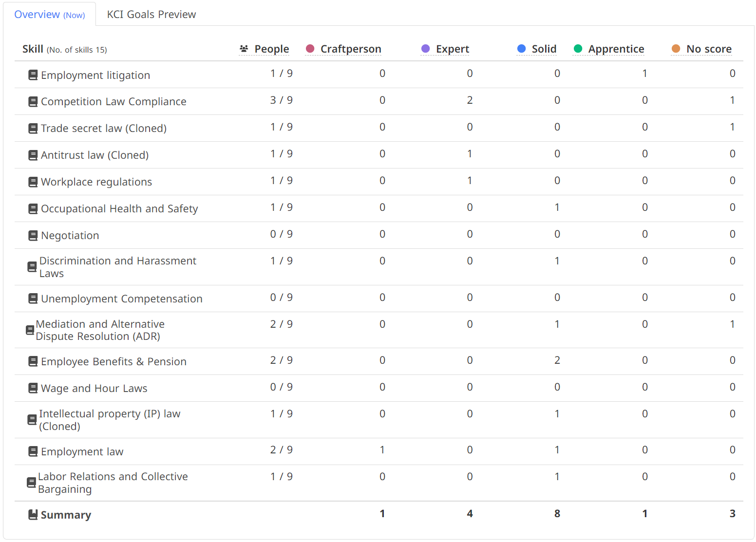Open Discrimination and Harassment Laws skill
The image size is (756, 542).
[x=118, y=267]
